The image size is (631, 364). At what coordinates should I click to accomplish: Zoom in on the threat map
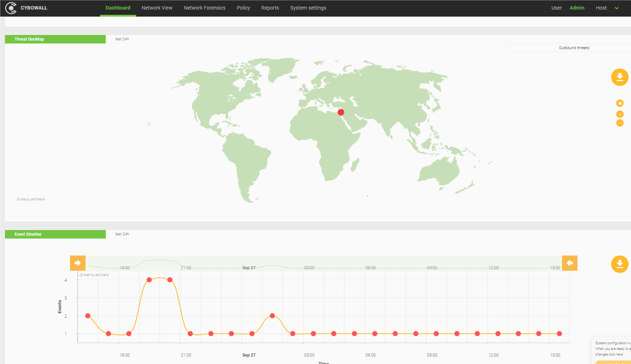tap(620, 114)
